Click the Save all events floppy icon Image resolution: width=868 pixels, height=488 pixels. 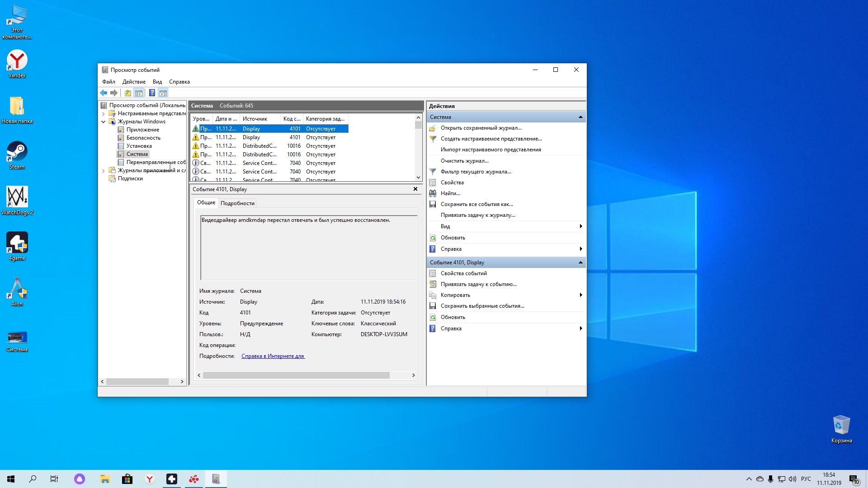click(x=433, y=204)
